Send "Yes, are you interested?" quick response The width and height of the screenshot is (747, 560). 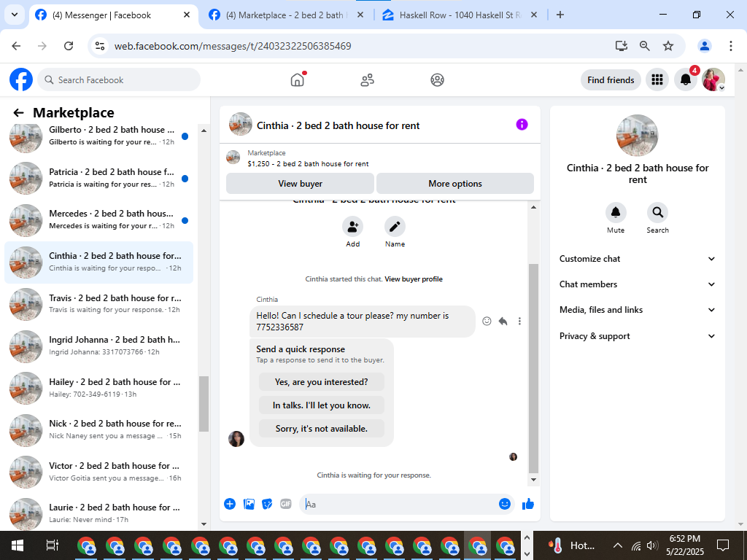(x=322, y=382)
